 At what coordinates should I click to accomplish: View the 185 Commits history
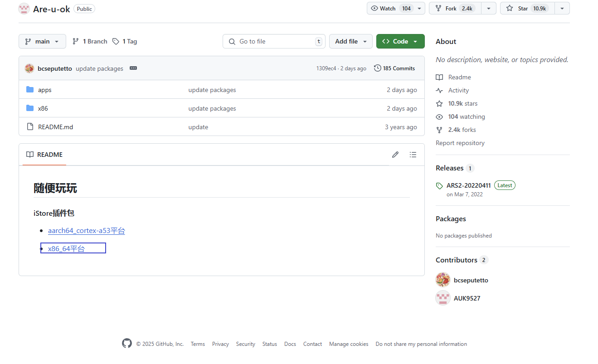coord(394,68)
